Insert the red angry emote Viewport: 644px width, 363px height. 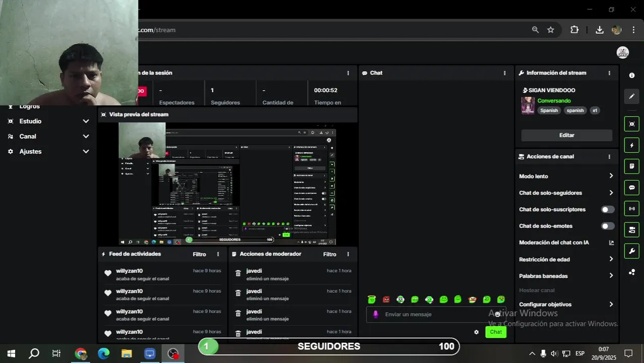pos(386,299)
